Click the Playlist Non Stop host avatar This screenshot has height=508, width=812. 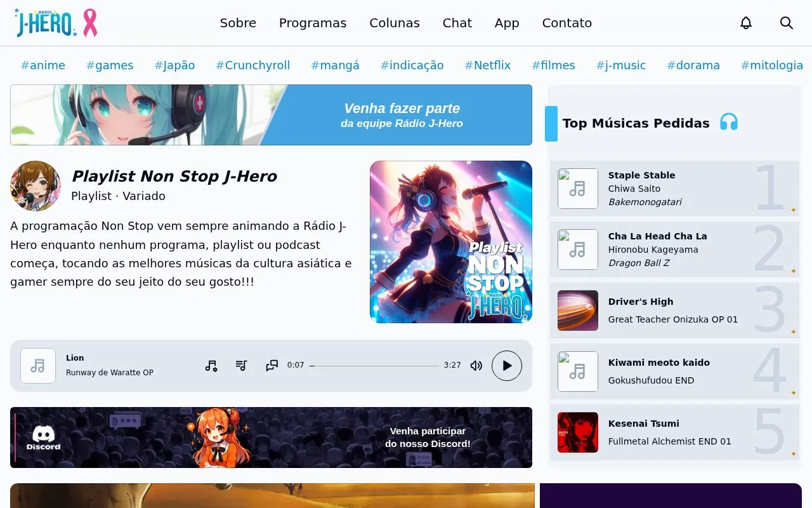pos(36,186)
